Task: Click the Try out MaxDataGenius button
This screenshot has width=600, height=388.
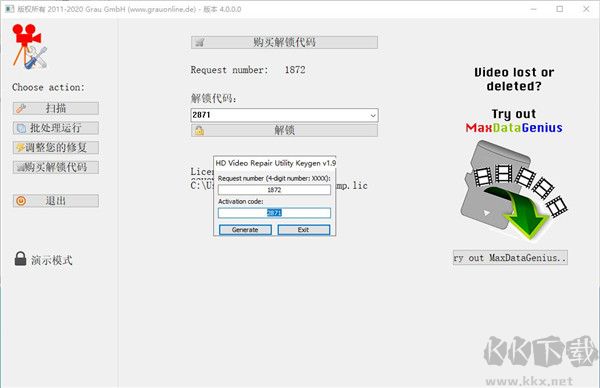Action: tap(510, 258)
